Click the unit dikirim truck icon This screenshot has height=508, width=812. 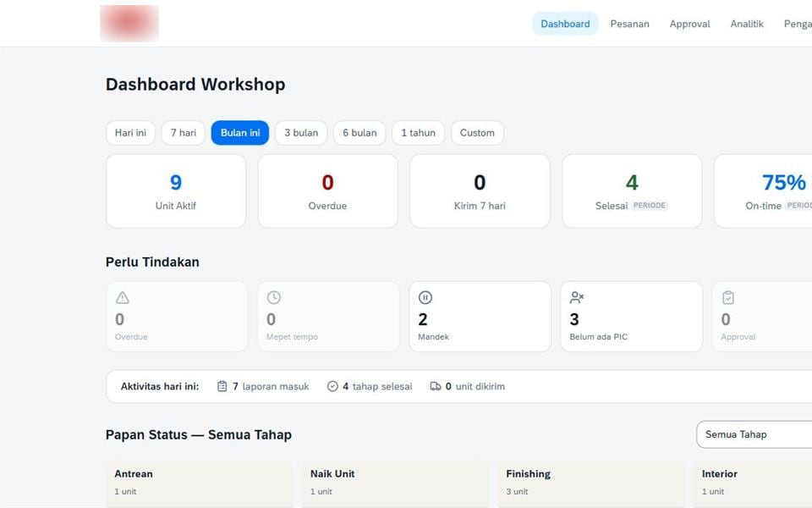436,386
